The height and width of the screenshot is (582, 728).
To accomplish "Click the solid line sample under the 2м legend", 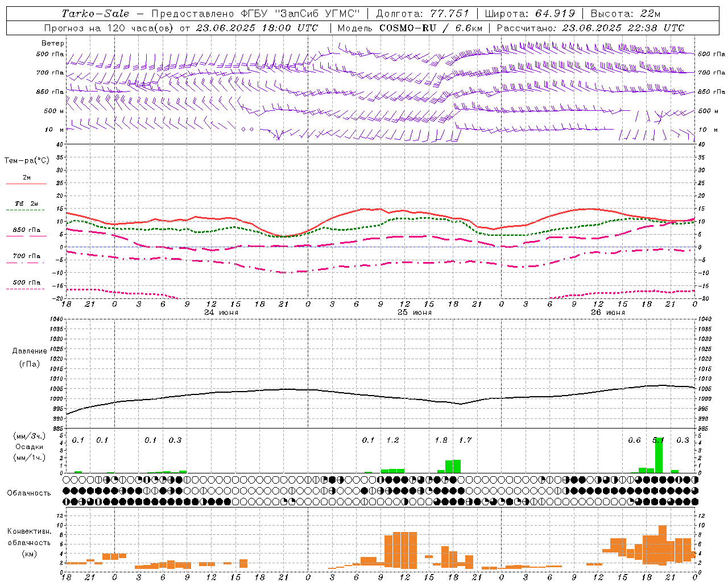I will click(x=26, y=184).
